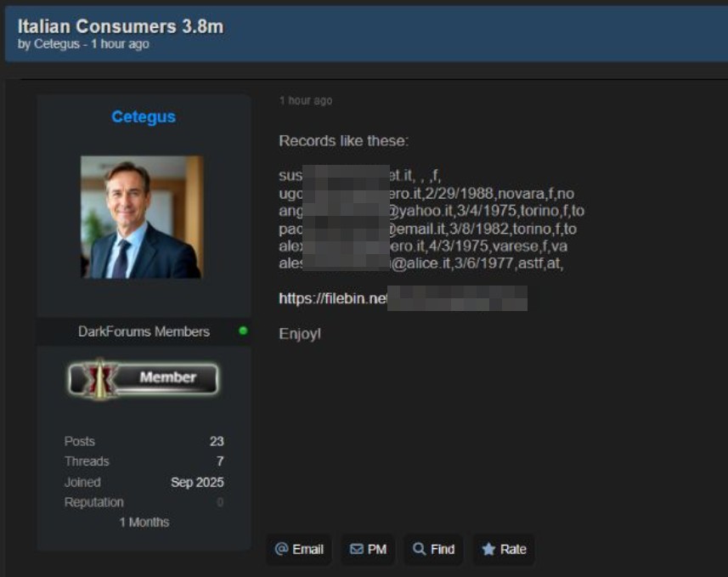This screenshot has width=728, height=577.
Task: Click the Posts count 23
Action: pos(217,441)
